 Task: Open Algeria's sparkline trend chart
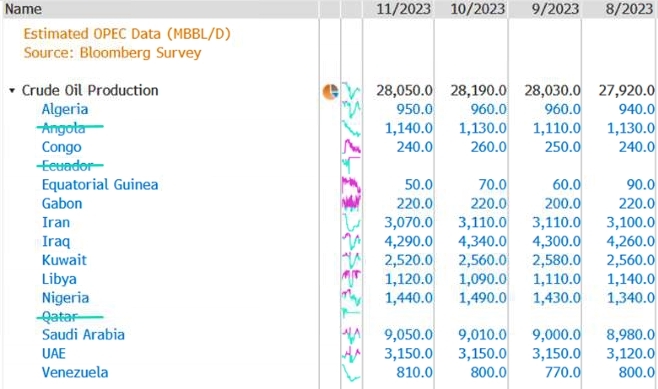pyautogui.click(x=351, y=110)
